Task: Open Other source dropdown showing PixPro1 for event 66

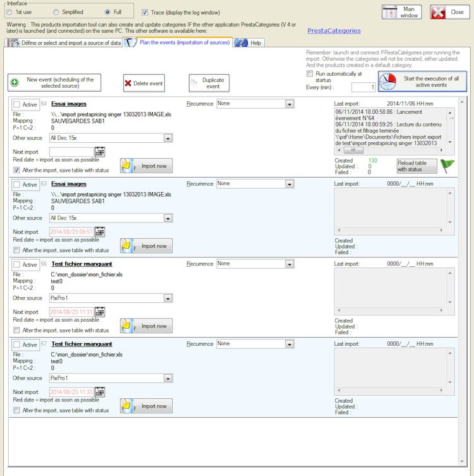Action: tap(168, 298)
